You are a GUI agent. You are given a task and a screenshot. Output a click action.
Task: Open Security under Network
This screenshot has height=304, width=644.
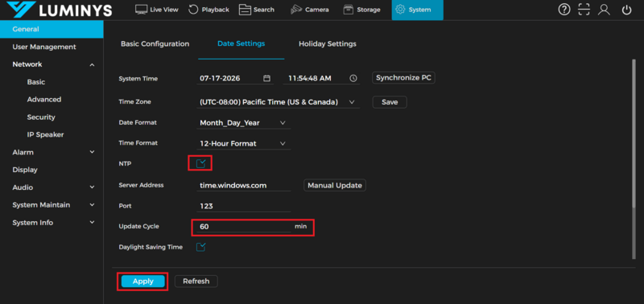[x=41, y=117]
